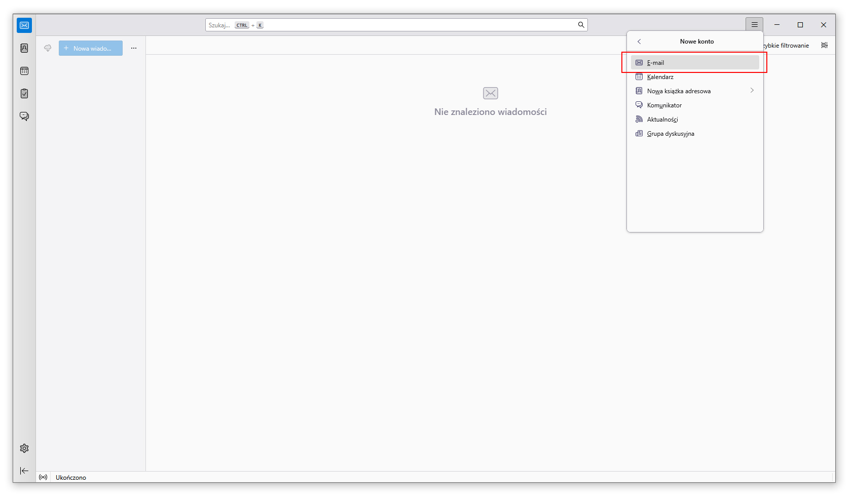Screen dimensions: 854x504
Task: Click the Nowa wiadomość button
Action: click(91, 48)
